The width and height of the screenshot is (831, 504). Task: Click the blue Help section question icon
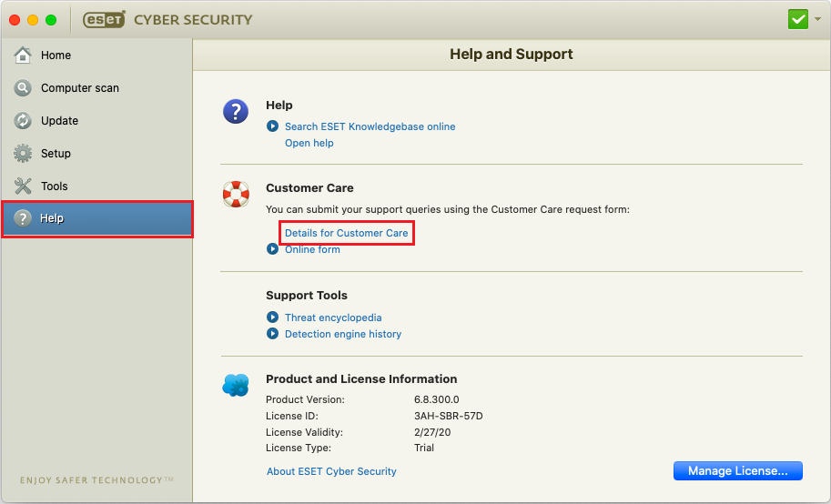(236, 111)
